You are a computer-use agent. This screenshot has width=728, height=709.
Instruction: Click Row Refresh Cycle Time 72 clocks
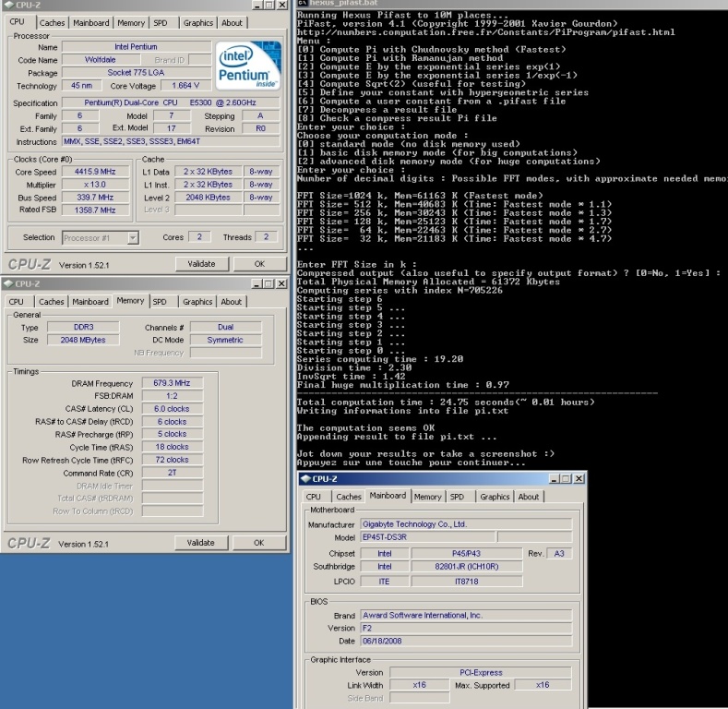(x=173, y=460)
